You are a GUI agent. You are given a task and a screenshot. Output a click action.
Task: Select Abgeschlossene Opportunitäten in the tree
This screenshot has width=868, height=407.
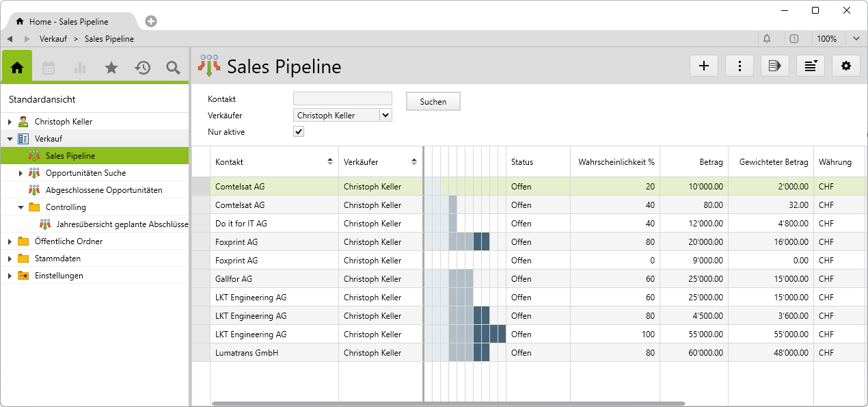[103, 190]
